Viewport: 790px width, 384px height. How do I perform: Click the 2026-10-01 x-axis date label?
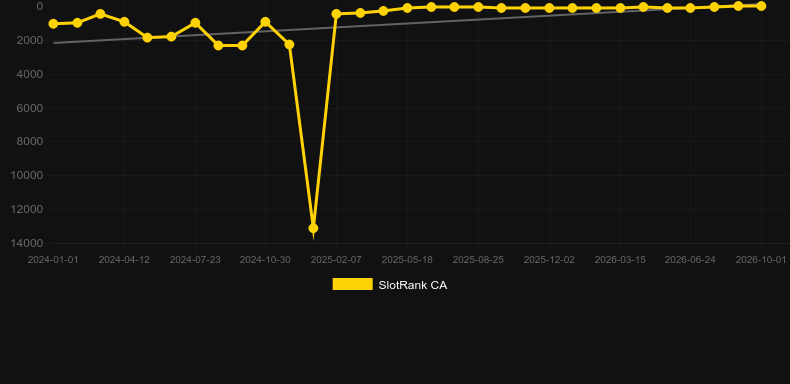tap(761, 260)
